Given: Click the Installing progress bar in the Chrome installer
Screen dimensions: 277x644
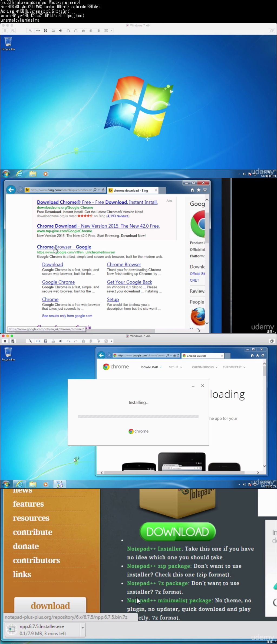Looking at the screenshot, I should (138, 416).
